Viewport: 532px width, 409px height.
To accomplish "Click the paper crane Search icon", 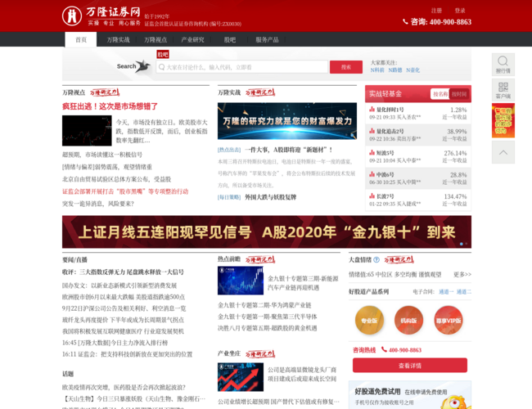I will coord(143,66).
